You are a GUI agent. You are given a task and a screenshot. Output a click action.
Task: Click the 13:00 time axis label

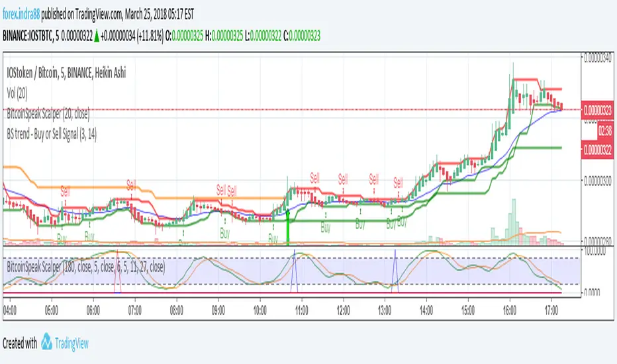click(385, 310)
